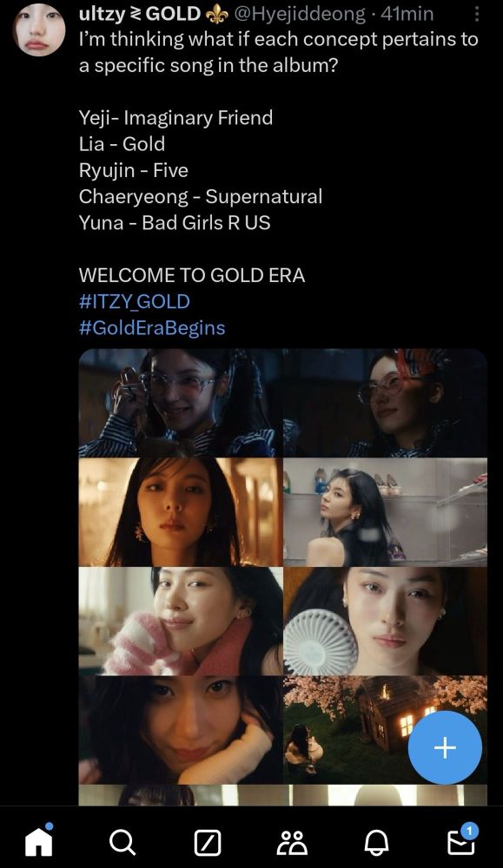
Task: Open the Communities people icon
Action: 292,843
